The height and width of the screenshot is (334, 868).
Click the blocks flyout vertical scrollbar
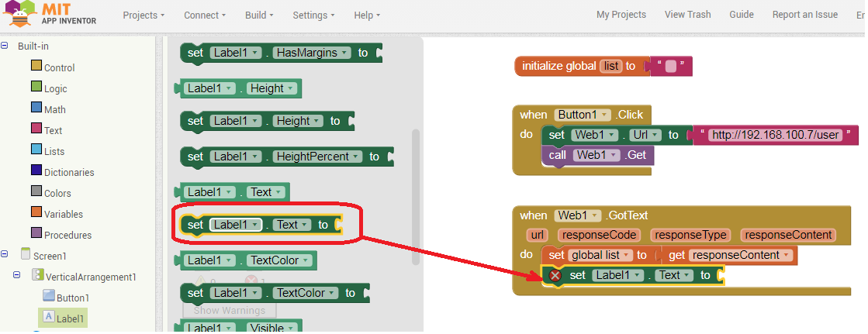pyautogui.click(x=416, y=194)
